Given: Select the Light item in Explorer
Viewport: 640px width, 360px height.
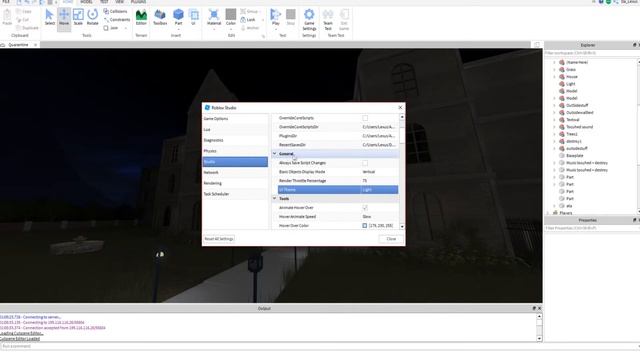Looking at the screenshot, I should point(570,84).
